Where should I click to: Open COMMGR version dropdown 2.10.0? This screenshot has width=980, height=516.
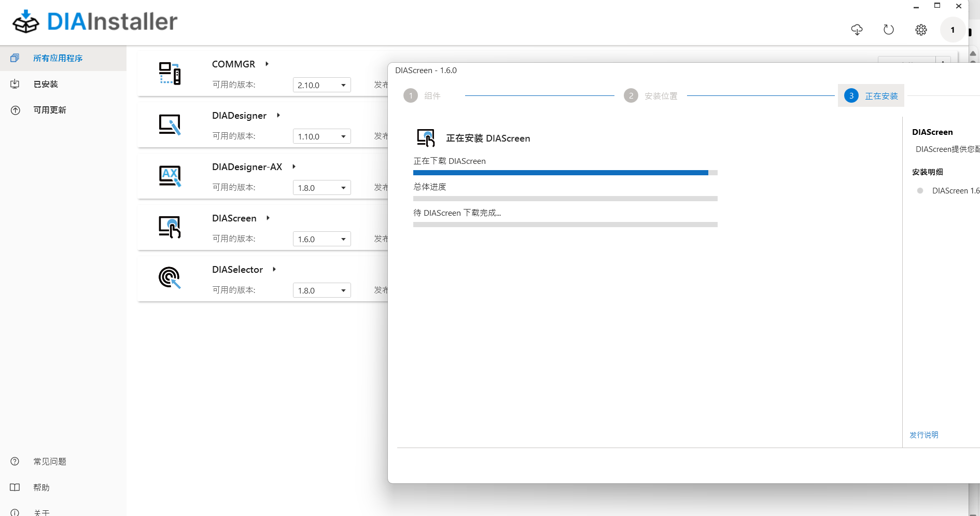(x=321, y=85)
